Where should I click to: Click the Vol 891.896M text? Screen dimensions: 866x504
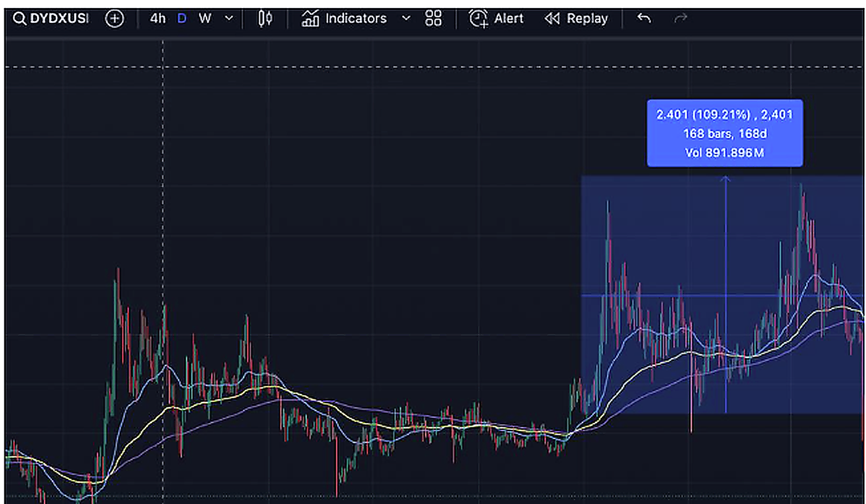point(724,153)
